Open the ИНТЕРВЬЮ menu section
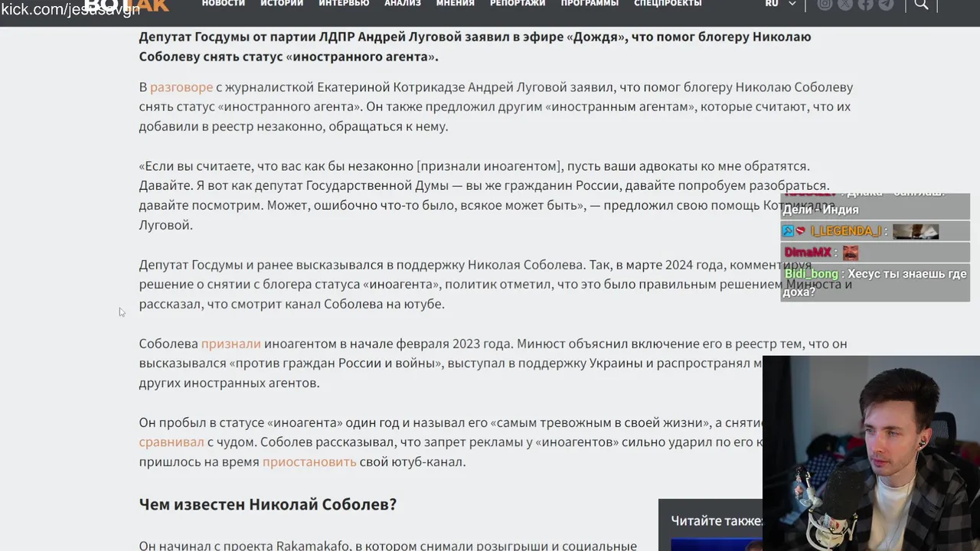The height and width of the screenshot is (551, 980). coord(344,4)
